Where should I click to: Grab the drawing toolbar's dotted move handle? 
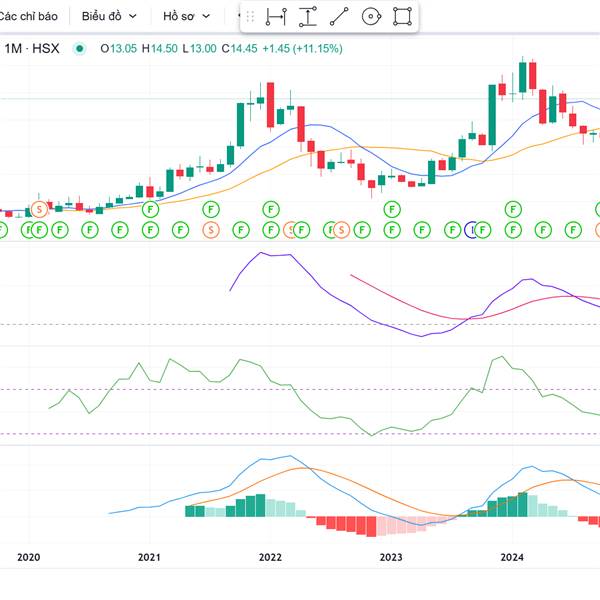click(250, 17)
